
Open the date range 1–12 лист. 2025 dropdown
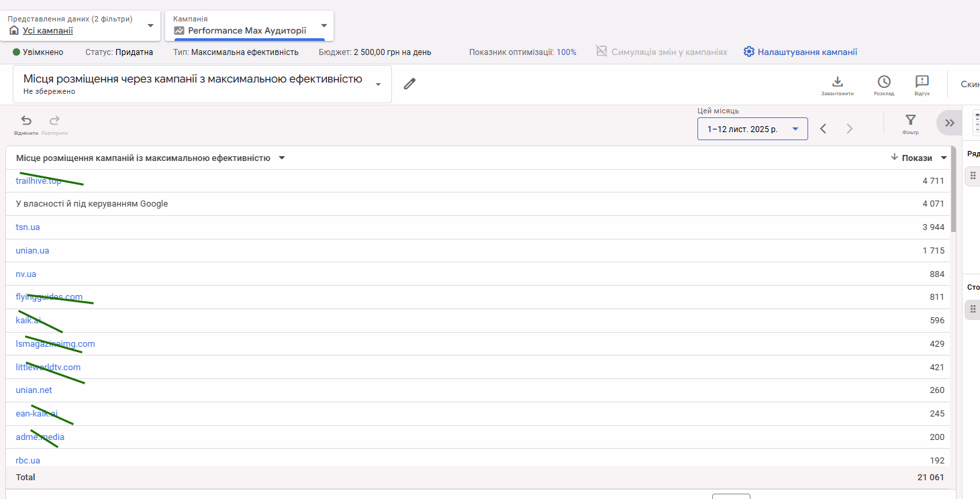(x=752, y=129)
